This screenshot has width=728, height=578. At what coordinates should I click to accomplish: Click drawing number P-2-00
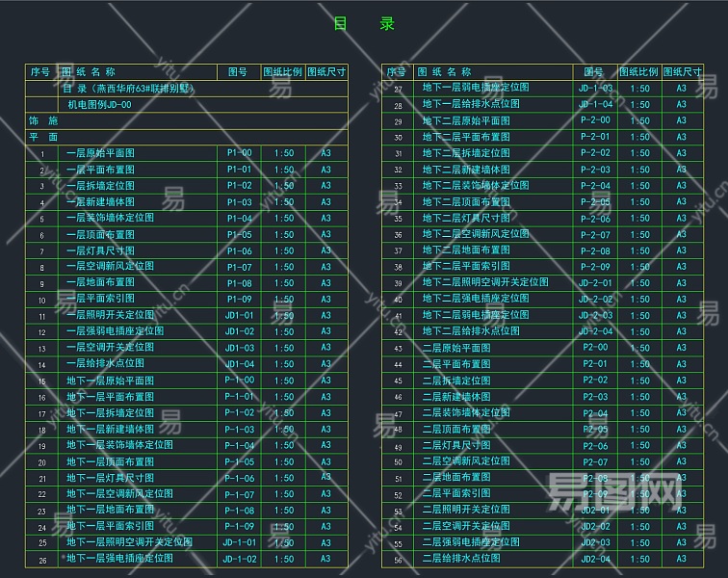coord(595,120)
